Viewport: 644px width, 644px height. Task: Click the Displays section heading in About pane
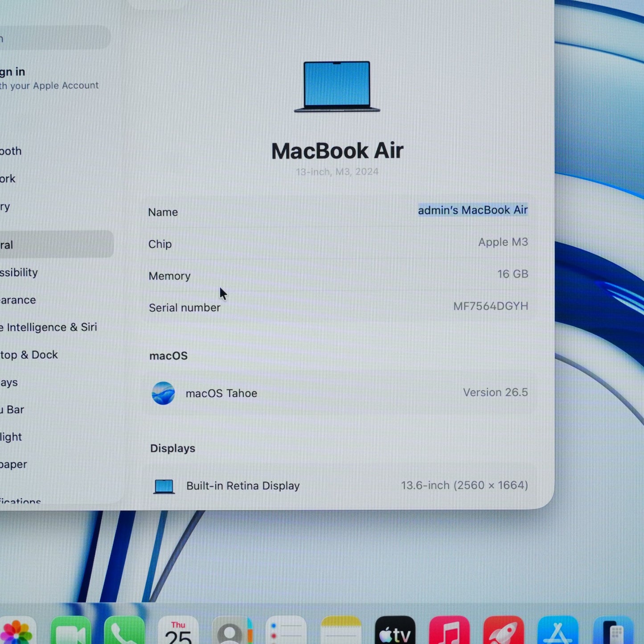tap(172, 448)
